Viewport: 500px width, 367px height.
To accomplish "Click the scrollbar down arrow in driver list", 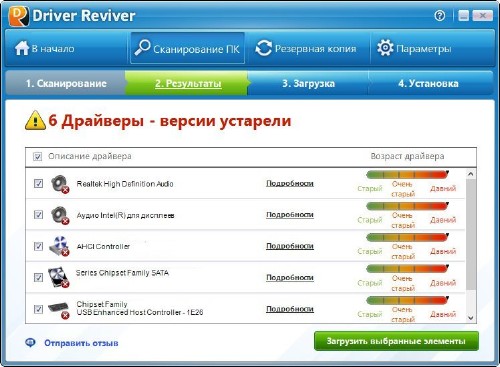I will tap(471, 318).
